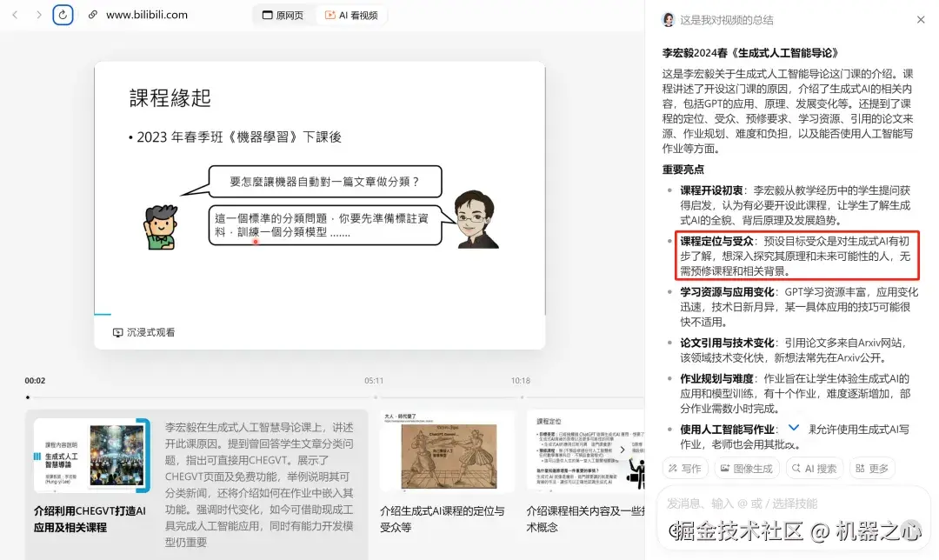Open the 更多 more skills menu
This screenshot has width=939, height=560.
(872, 468)
